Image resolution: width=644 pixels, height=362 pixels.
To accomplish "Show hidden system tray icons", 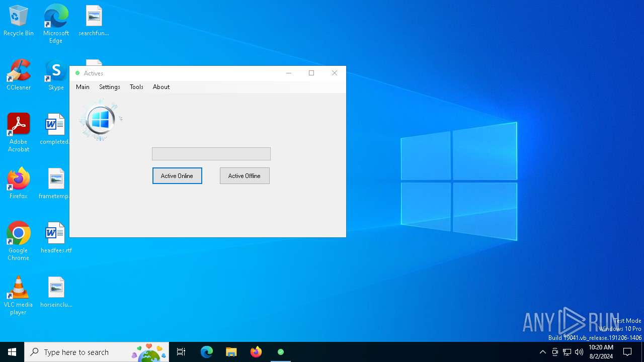I will [x=542, y=352].
